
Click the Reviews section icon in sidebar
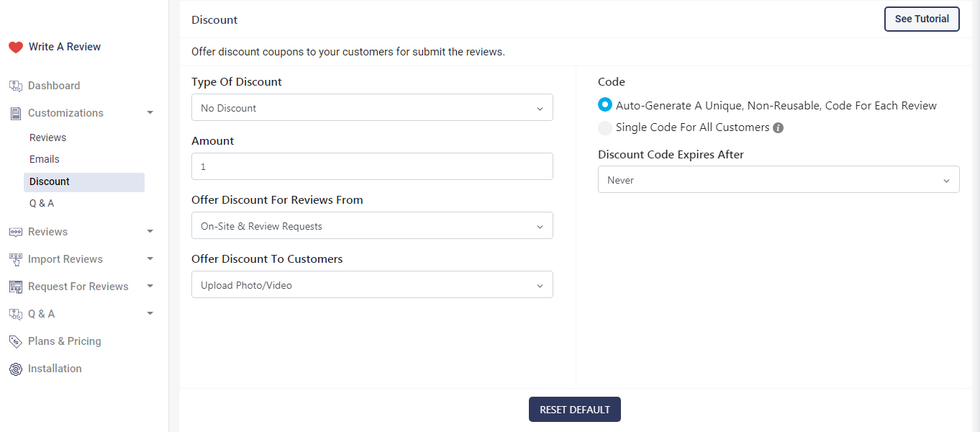coord(15,232)
